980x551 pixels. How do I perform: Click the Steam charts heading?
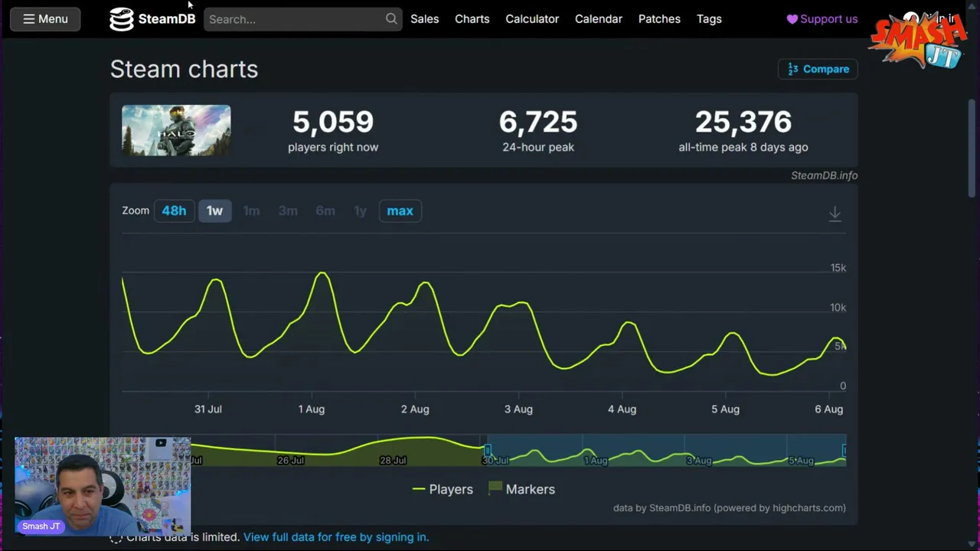[x=184, y=69]
